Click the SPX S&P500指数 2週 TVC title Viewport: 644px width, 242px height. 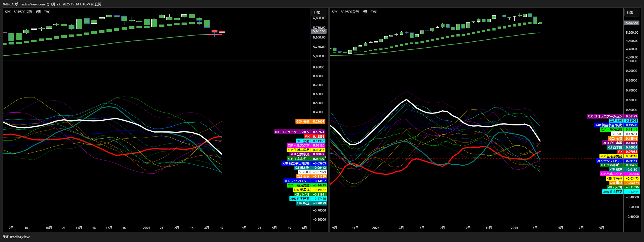point(354,12)
